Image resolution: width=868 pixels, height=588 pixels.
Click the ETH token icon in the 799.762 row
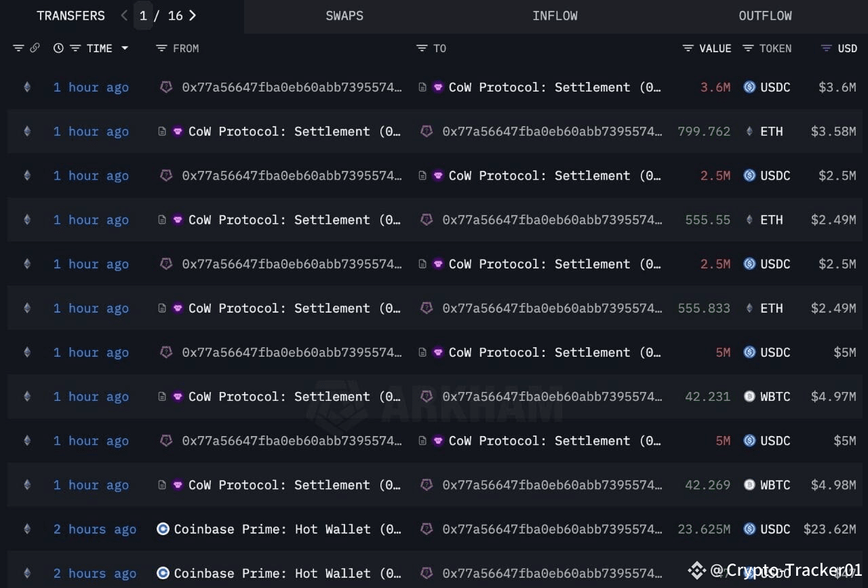(749, 131)
